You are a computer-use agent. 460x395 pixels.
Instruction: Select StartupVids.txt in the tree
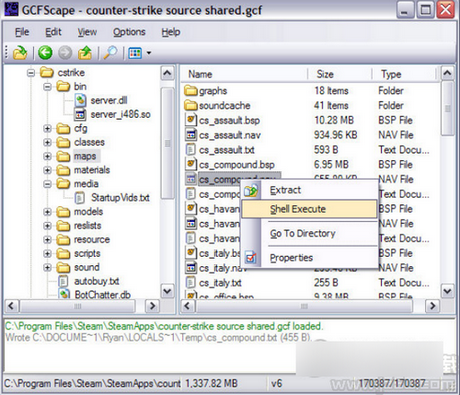coord(120,198)
